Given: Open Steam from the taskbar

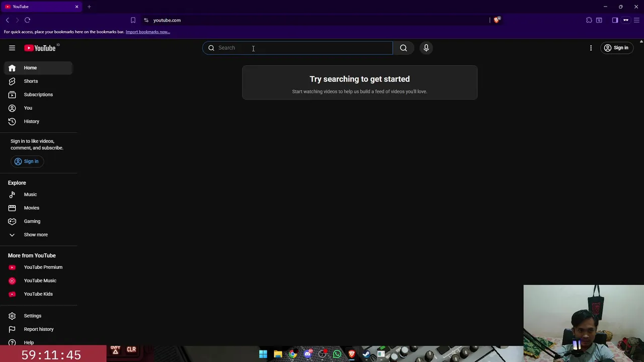Looking at the screenshot, I should [366, 354].
